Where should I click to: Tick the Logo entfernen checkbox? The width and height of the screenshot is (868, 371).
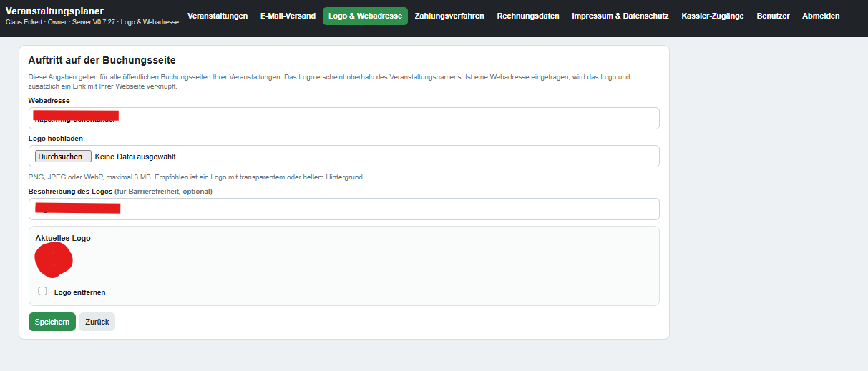(43, 291)
